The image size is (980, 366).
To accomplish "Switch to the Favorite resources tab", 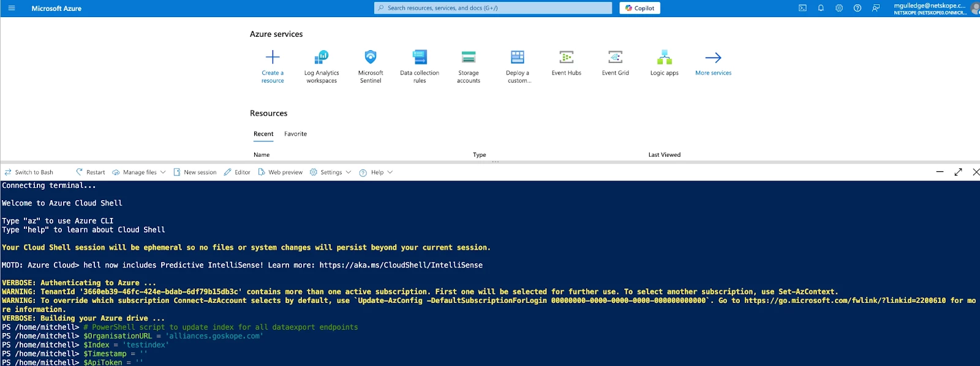I will point(295,134).
